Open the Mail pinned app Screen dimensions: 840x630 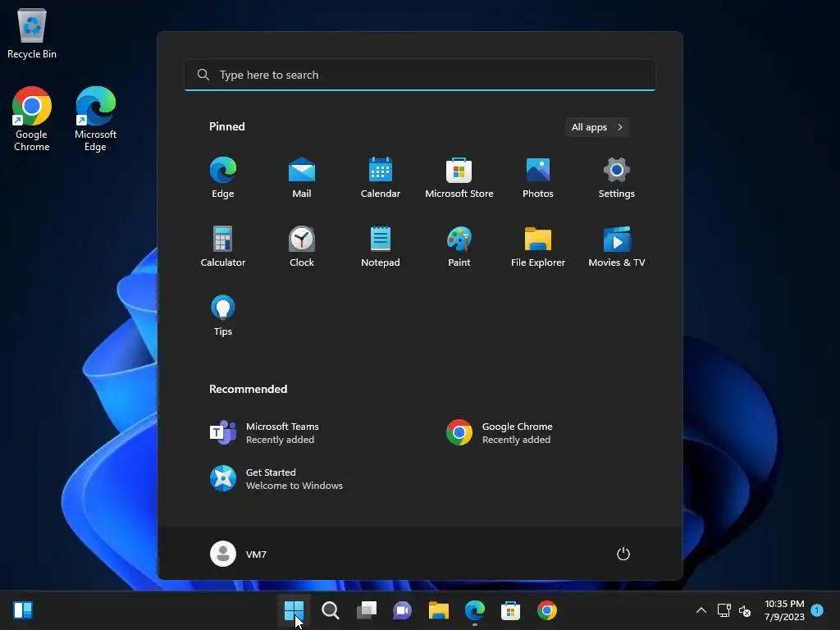302,178
